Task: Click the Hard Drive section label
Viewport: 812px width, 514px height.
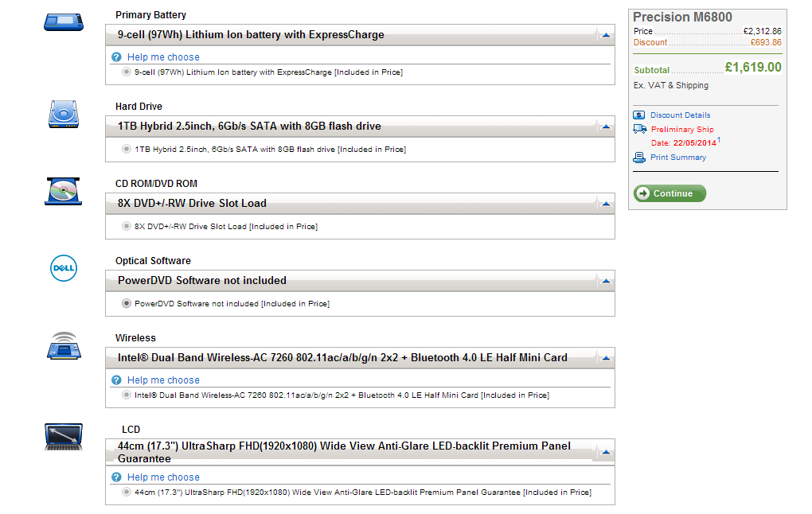Action: [x=139, y=107]
